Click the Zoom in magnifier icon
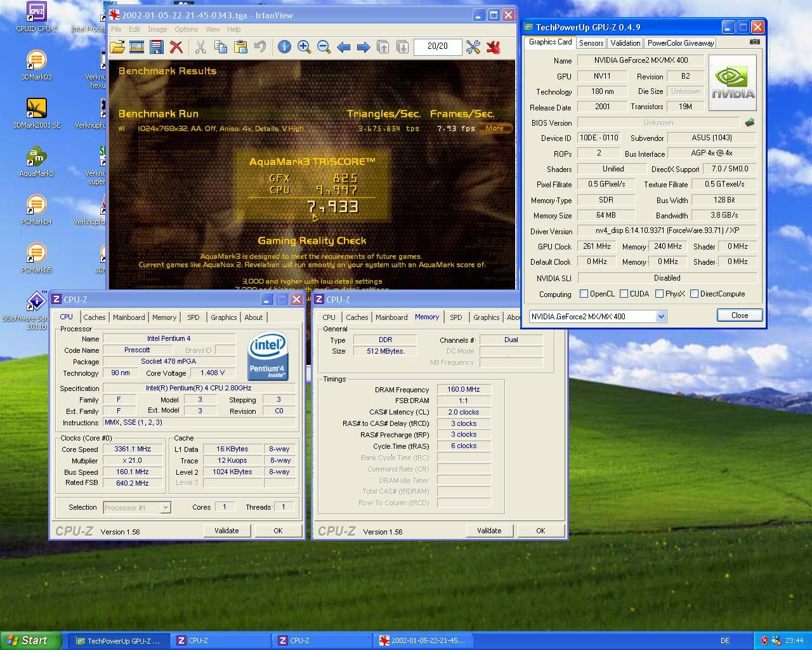 [x=304, y=46]
